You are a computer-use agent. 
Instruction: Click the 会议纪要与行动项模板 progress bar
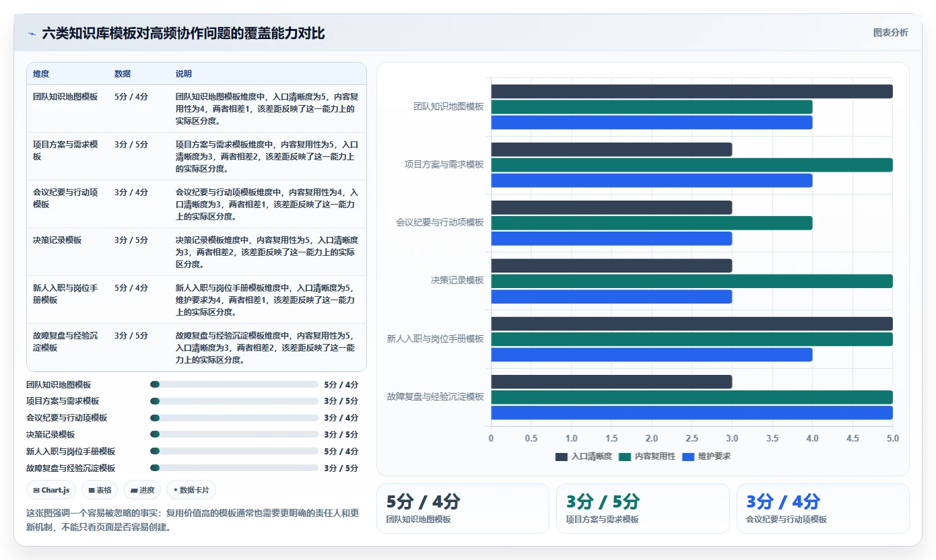click(234, 418)
